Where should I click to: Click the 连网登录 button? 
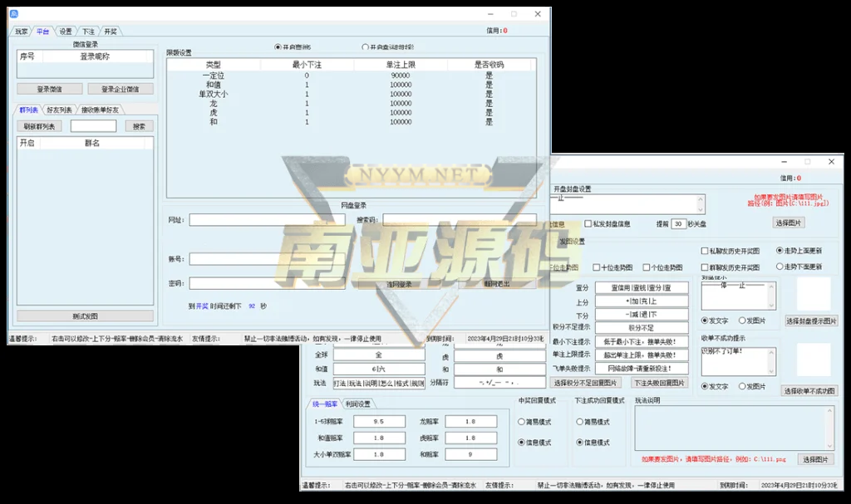pyautogui.click(x=398, y=284)
